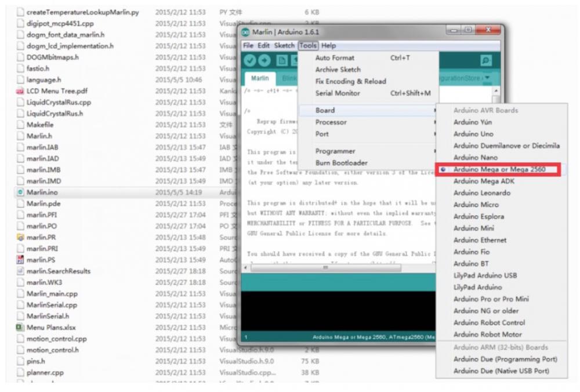
Task: Select the MarlinSerial.h file name
Action: tap(48, 316)
